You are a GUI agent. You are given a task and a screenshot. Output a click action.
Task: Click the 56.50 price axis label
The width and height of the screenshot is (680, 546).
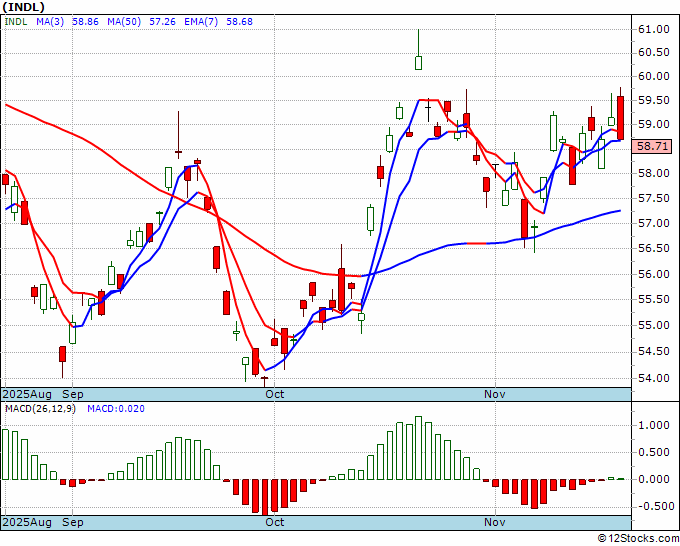[x=654, y=248]
